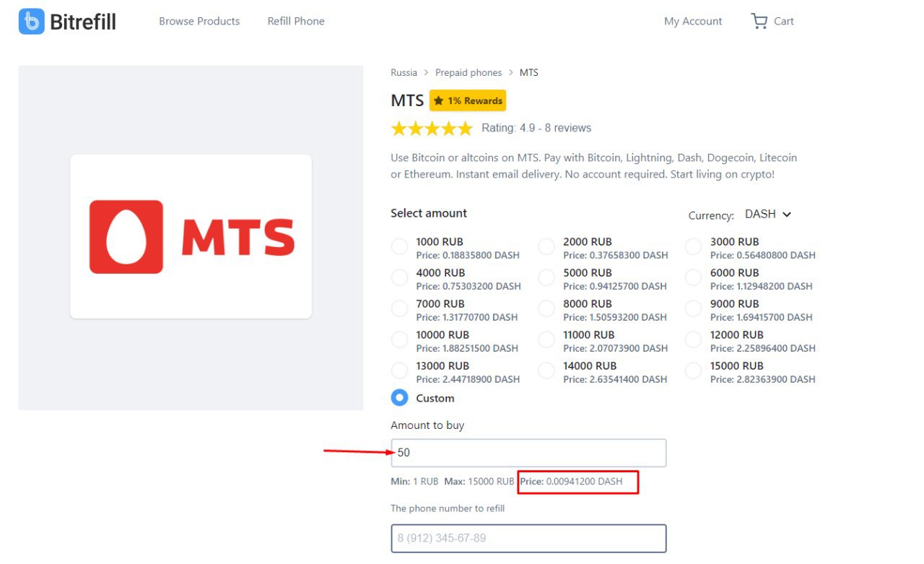Open the Cart link text
Viewport: 924px width, 564px height.
point(784,21)
